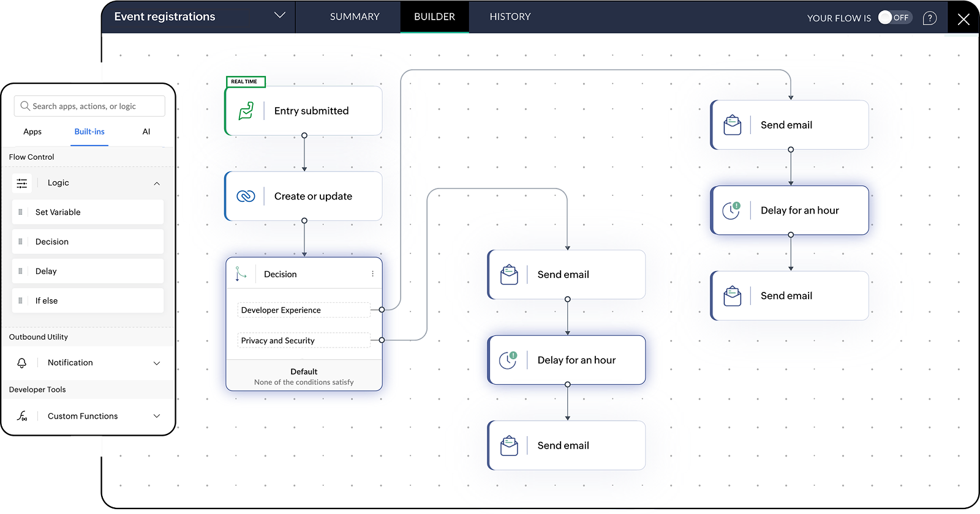The width and height of the screenshot is (980, 514).
Task: Click the Developer Experience output connector dot
Action: point(382,310)
